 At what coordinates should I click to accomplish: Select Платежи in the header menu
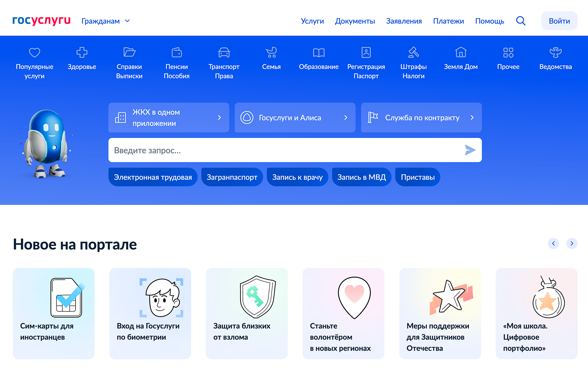pos(449,21)
